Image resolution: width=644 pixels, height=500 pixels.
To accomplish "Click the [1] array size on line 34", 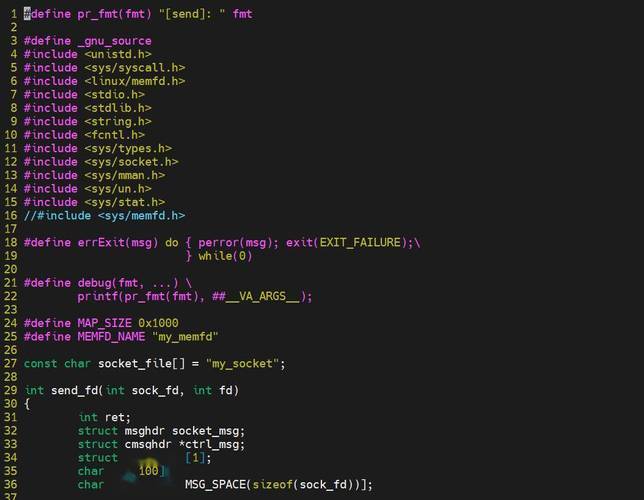I will (195, 458).
